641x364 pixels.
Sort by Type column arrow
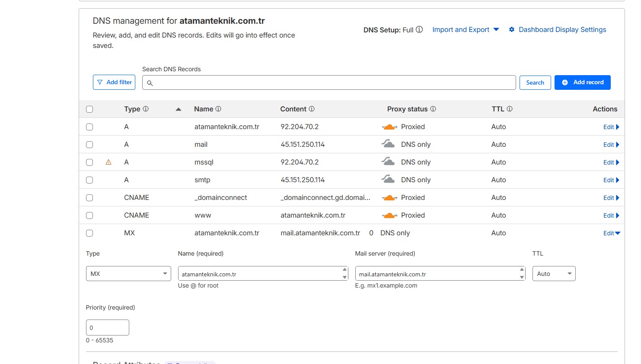(179, 109)
